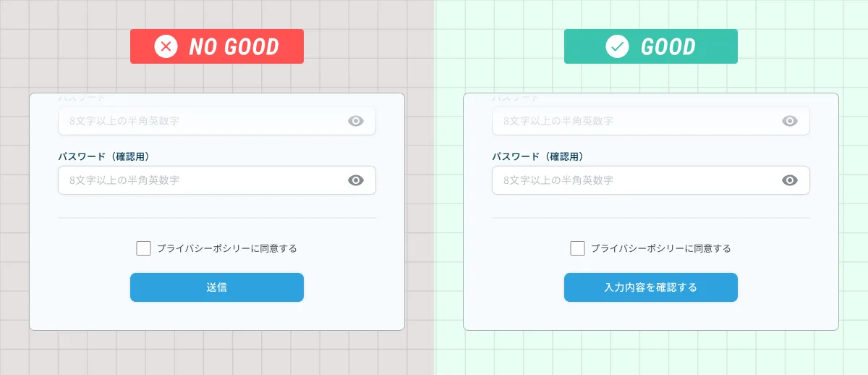
Task: Click the checkmark icon in GOOD badge
Action: coord(617,47)
